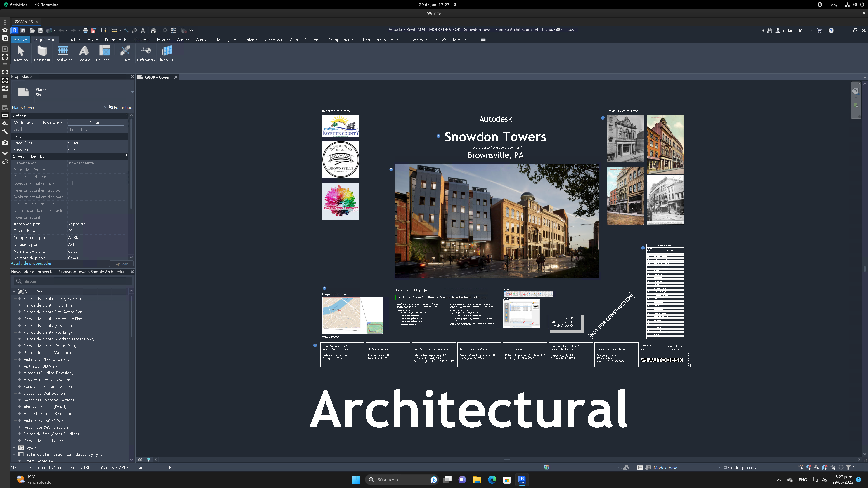Enable the Revisión actual emitida checkbox
Image resolution: width=868 pixels, height=488 pixels.
70,183
